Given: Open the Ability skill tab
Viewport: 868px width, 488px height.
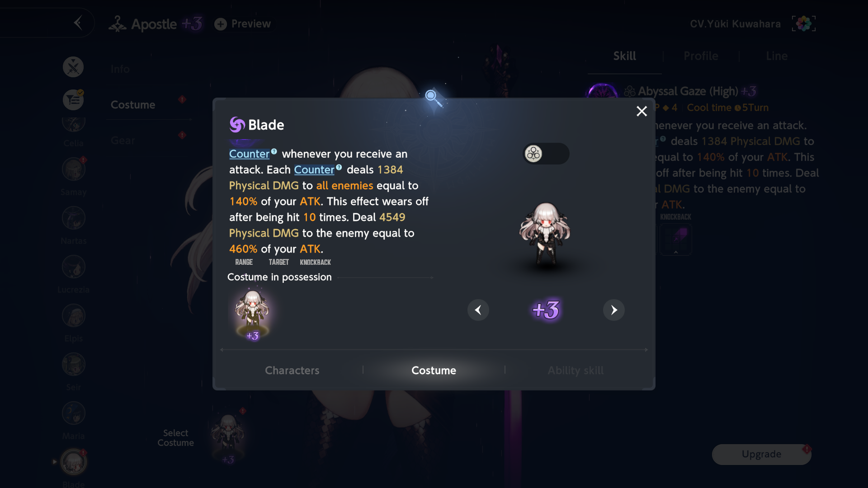Looking at the screenshot, I should pos(575,371).
